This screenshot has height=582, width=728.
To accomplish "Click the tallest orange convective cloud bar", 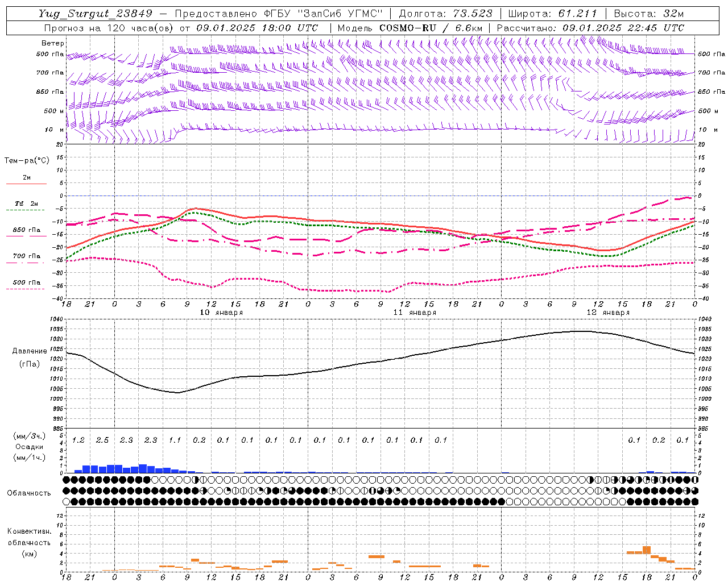I will point(646,550).
